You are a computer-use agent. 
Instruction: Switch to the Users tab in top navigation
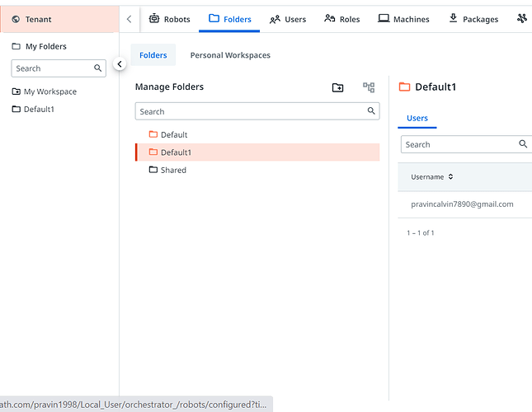[288, 19]
